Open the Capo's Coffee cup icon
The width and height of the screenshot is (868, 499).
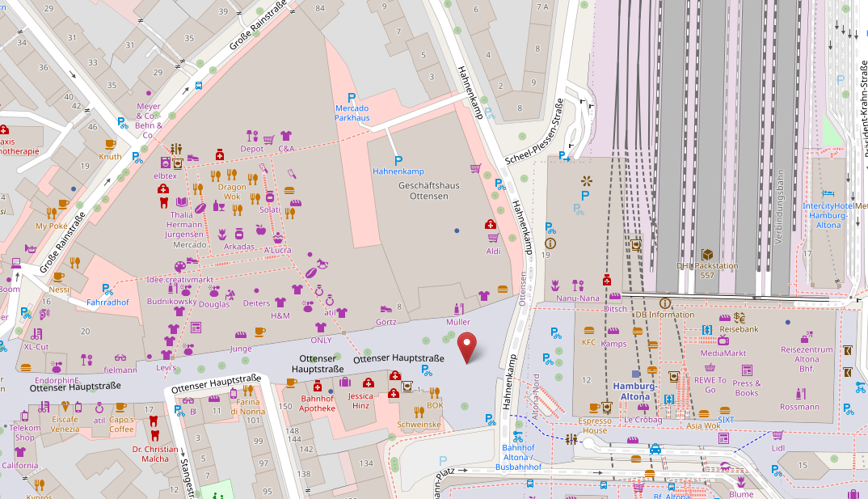click(121, 408)
